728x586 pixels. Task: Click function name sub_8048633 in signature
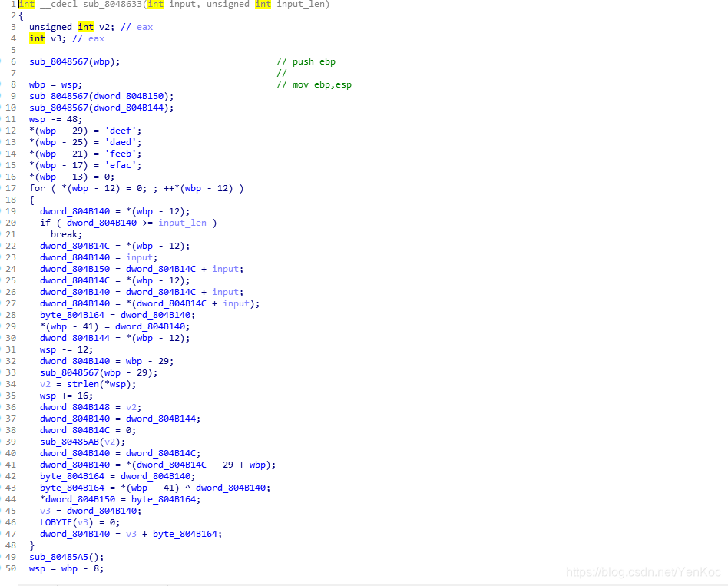(x=112, y=5)
